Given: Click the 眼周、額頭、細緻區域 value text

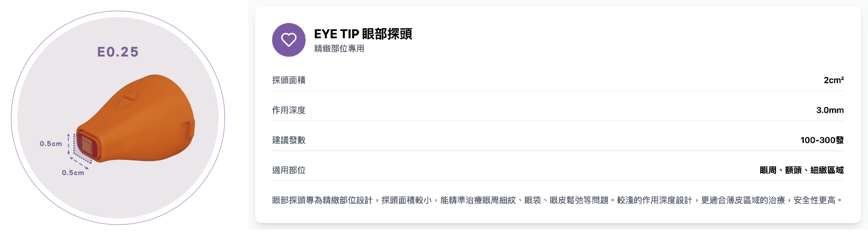Looking at the screenshot, I should point(802,170).
